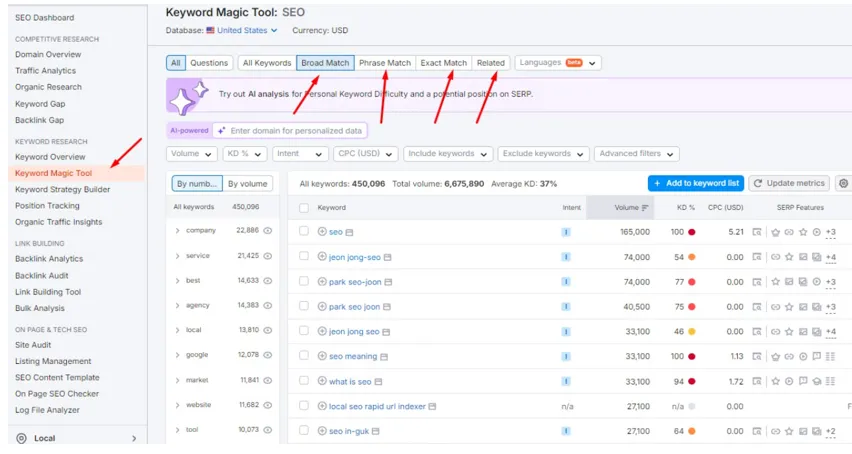Open Backlink Analytics in the sidebar
Image resolution: width=852 pixels, height=454 pixels.
click(49, 259)
